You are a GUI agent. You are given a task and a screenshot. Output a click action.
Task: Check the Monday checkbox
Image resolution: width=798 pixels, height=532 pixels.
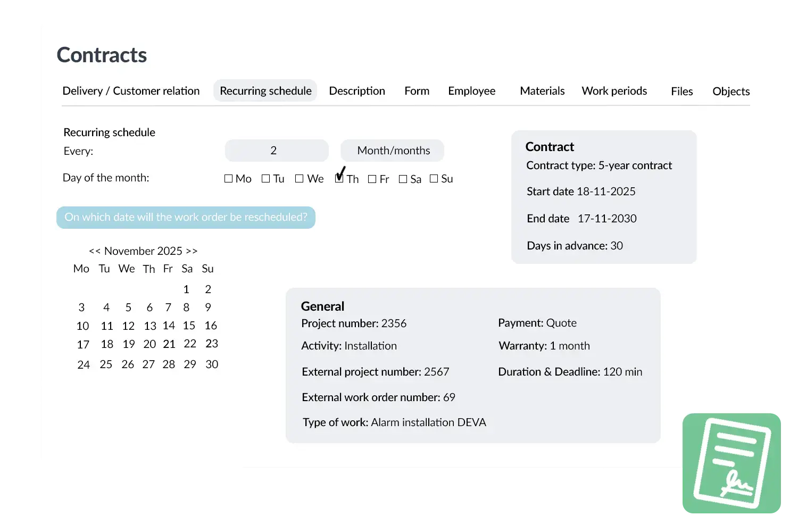point(229,179)
